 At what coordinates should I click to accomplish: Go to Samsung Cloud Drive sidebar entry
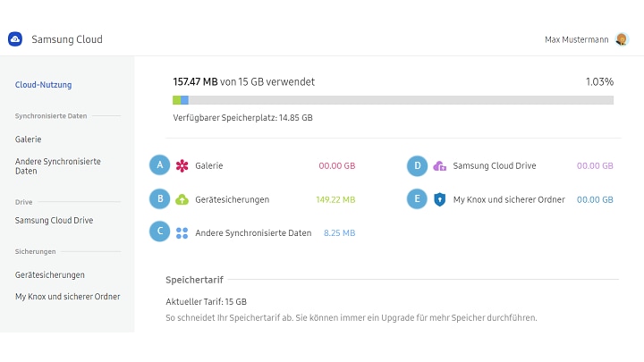point(54,220)
